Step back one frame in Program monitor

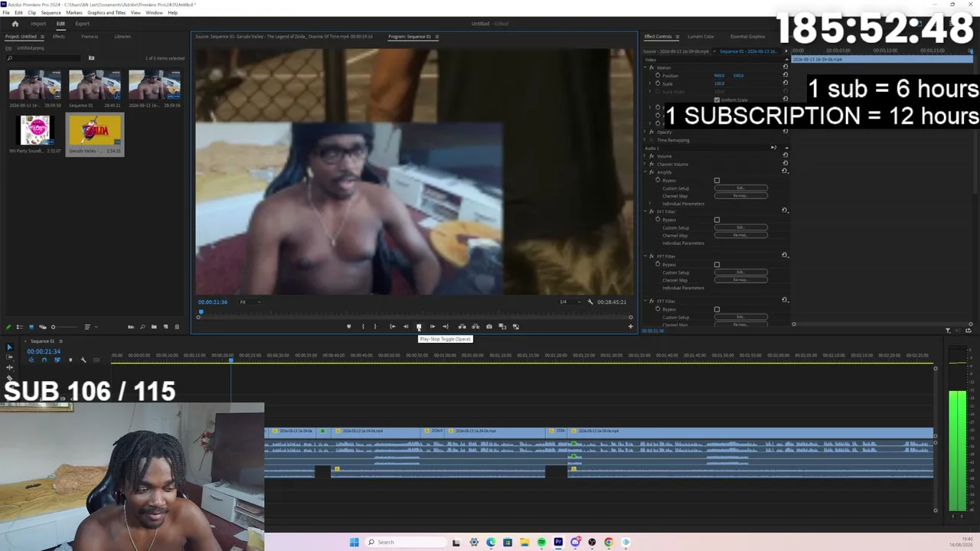click(x=406, y=327)
